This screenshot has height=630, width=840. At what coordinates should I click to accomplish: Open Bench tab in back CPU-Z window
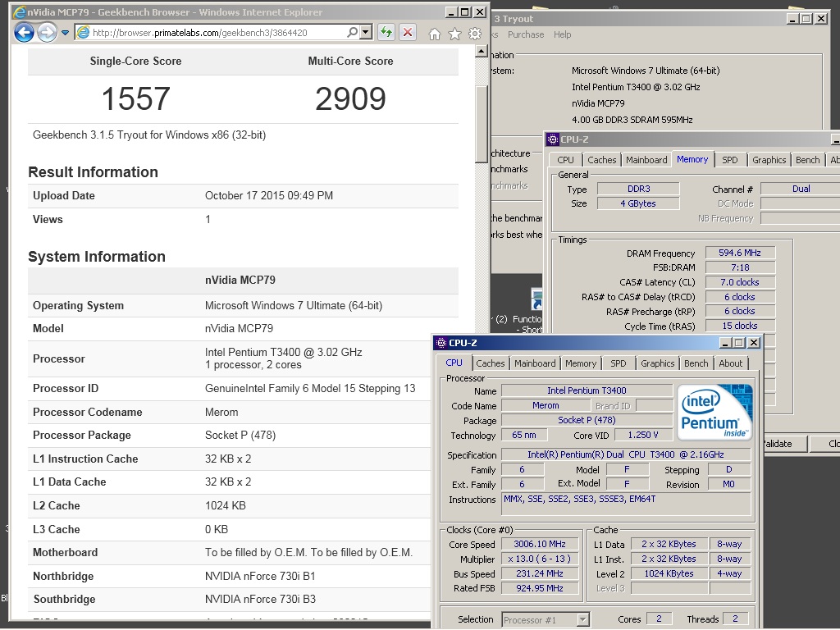click(807, 160)
